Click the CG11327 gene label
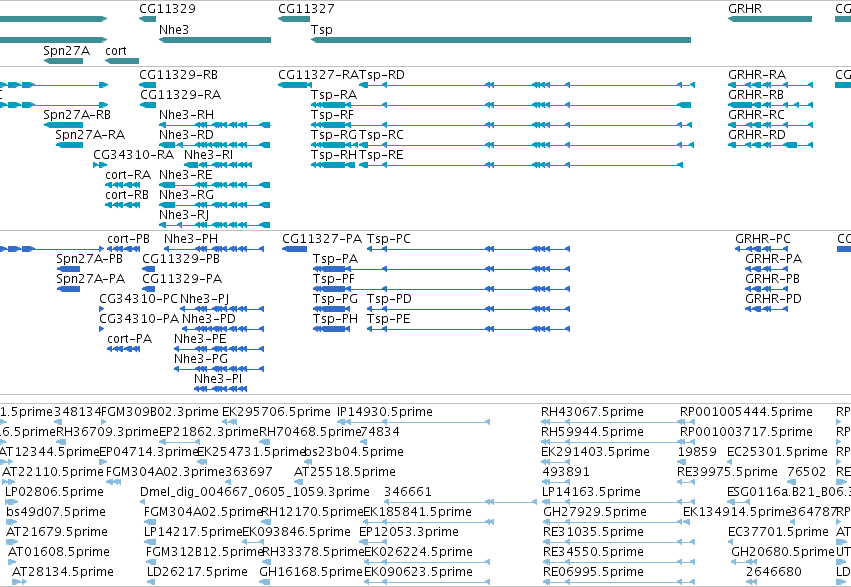851x587 pixels. click(306, 9)
